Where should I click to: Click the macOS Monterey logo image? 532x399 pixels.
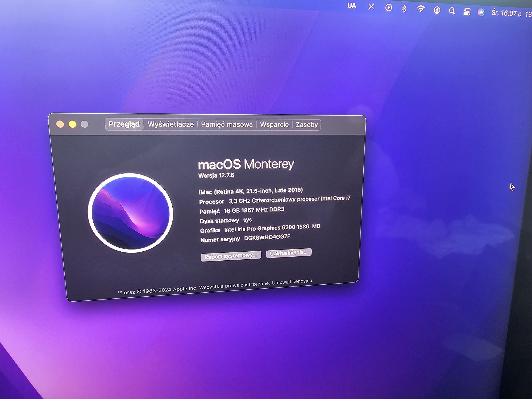(x=130, y=213)
